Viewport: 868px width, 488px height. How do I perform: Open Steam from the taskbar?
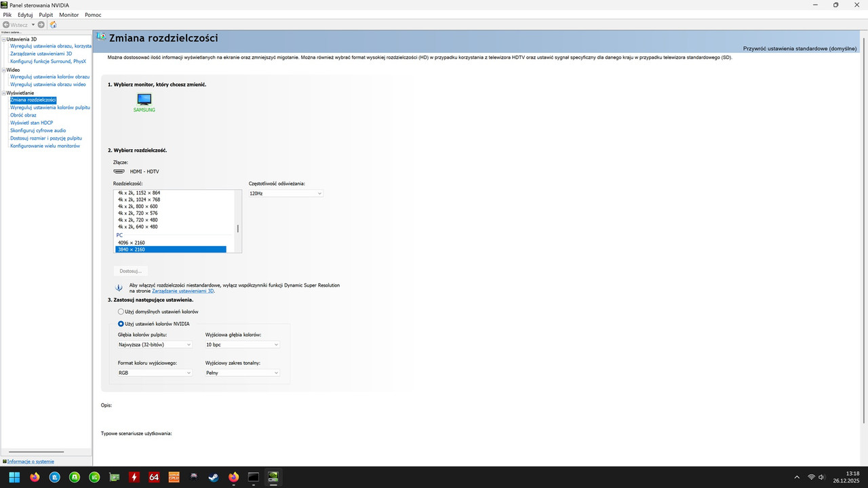point(214,477)
